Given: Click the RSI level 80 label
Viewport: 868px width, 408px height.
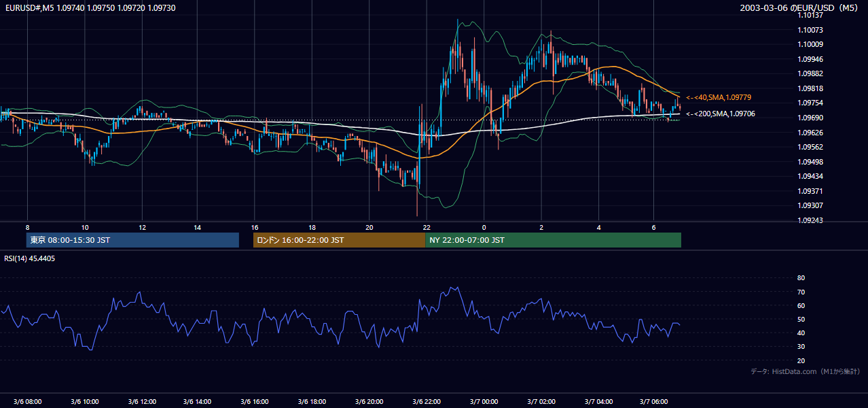Looking at the screenshot, I should point(801,278).
